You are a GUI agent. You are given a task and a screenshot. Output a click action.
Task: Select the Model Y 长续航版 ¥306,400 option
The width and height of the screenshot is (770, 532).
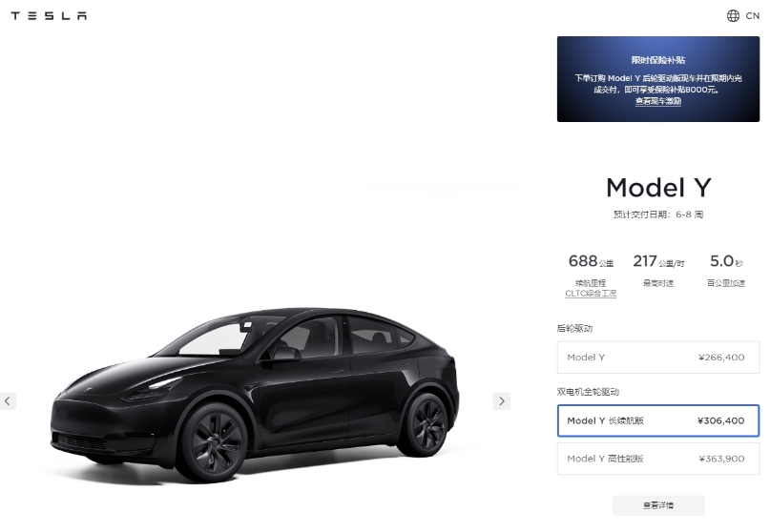[x=658, y=420]
